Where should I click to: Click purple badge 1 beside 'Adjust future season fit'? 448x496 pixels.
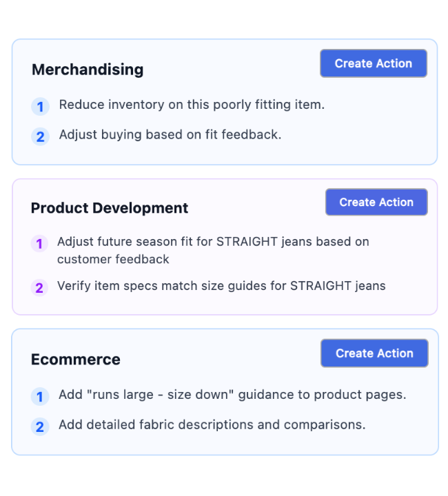pyautogui.click(x=39, y=244)
